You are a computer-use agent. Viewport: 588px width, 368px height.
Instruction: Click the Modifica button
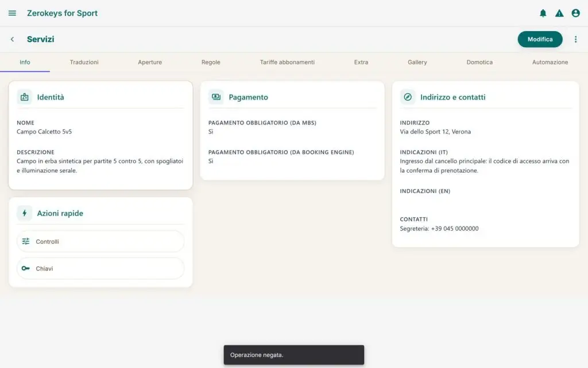[540, 39]
